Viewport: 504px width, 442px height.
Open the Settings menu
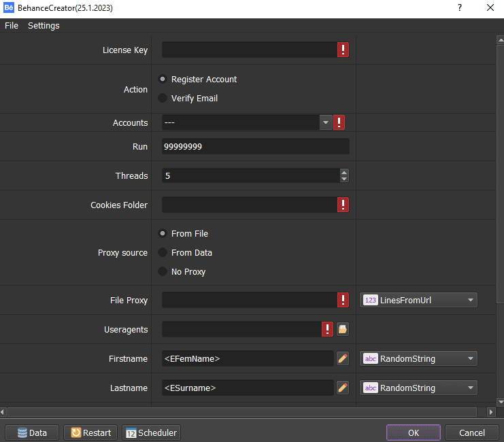pos(44,26)
